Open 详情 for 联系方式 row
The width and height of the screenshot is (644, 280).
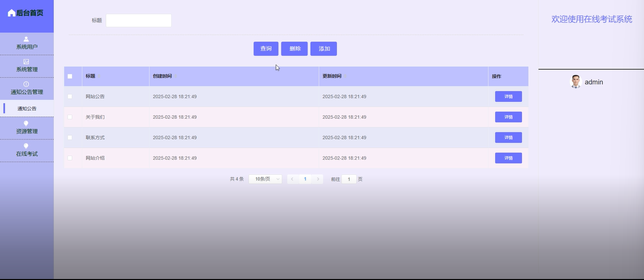pyautogui.click(x=508, y=138)
